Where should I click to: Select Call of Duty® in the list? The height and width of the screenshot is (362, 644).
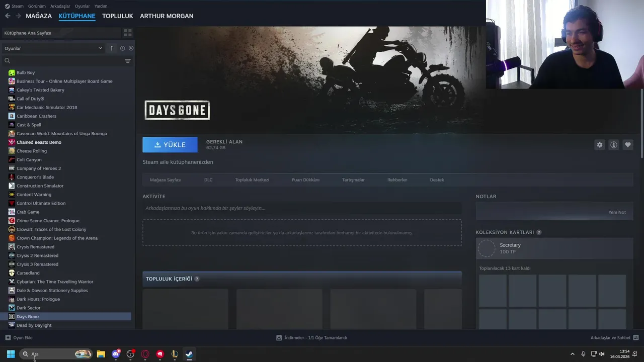coord(30,99)
